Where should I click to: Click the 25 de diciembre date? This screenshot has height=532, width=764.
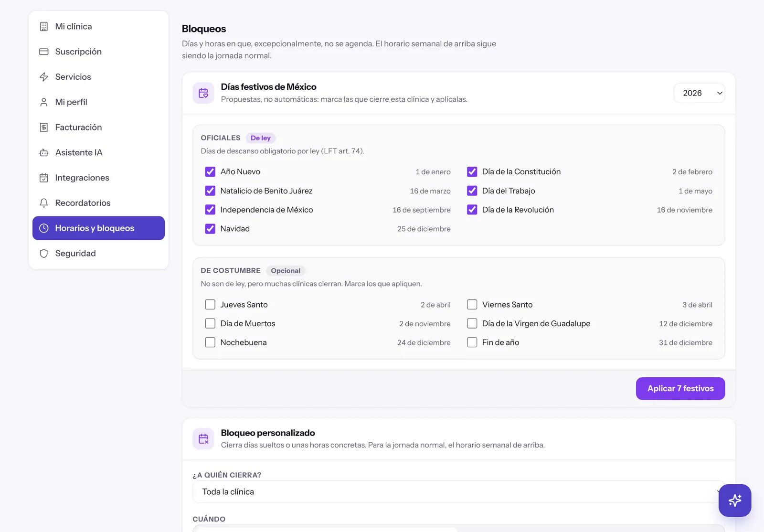click(x=424, y=229)
